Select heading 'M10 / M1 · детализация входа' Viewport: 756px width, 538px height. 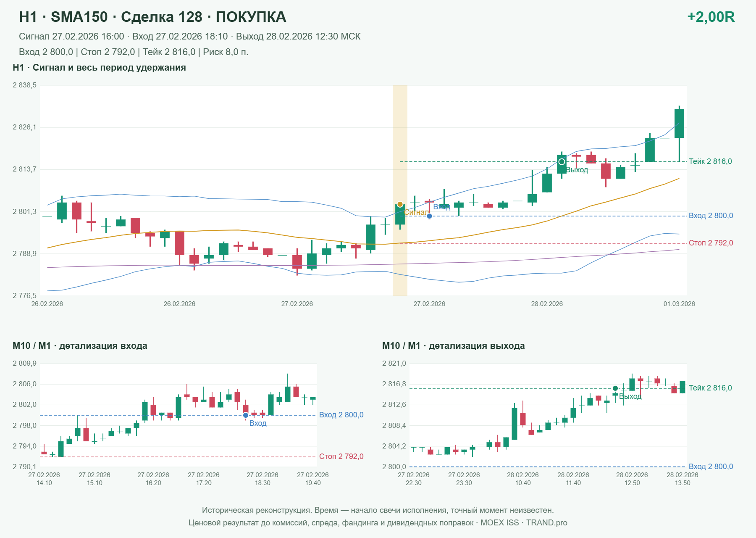click(80, 346)
